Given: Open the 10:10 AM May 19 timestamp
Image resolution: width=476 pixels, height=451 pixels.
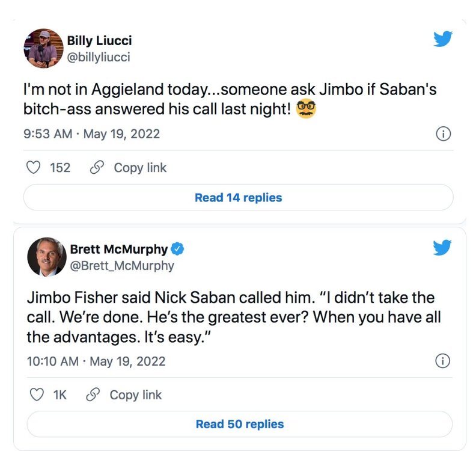Looking at the screenshot, I should point(96,361).
